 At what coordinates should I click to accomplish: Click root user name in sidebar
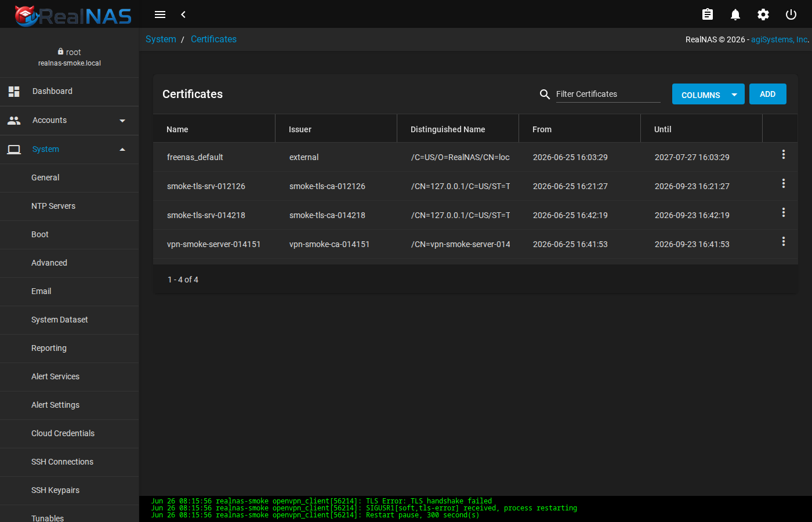click(x=73, y=52)
